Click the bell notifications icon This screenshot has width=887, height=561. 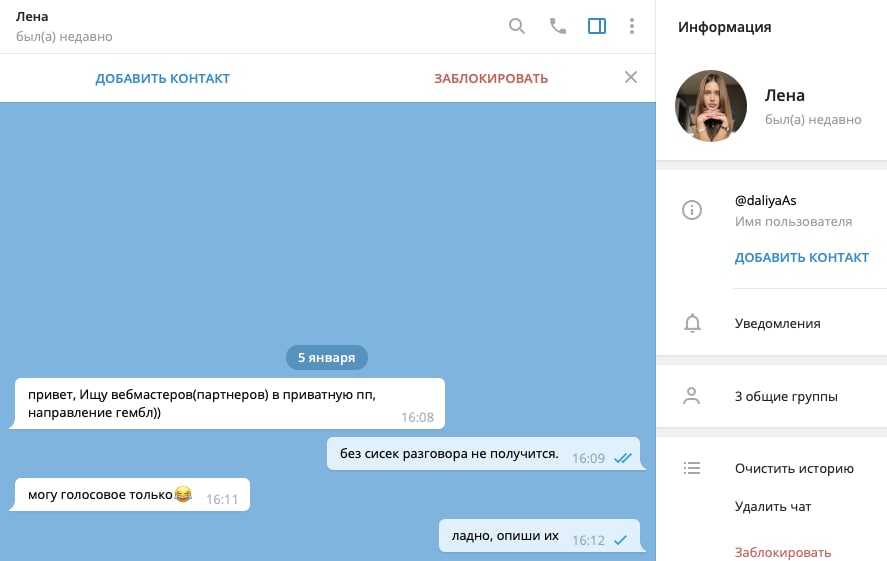pos(692,323)
